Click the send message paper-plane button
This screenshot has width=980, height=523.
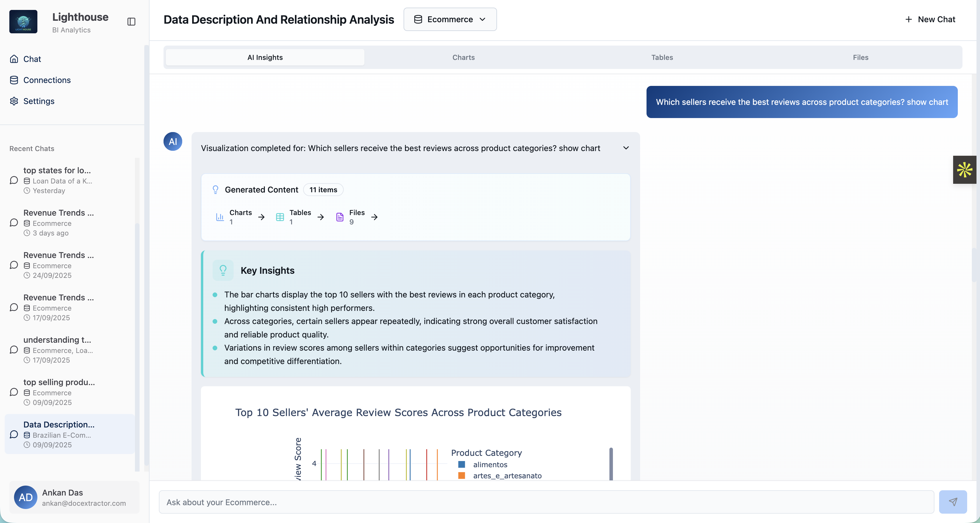click(953, 502)
